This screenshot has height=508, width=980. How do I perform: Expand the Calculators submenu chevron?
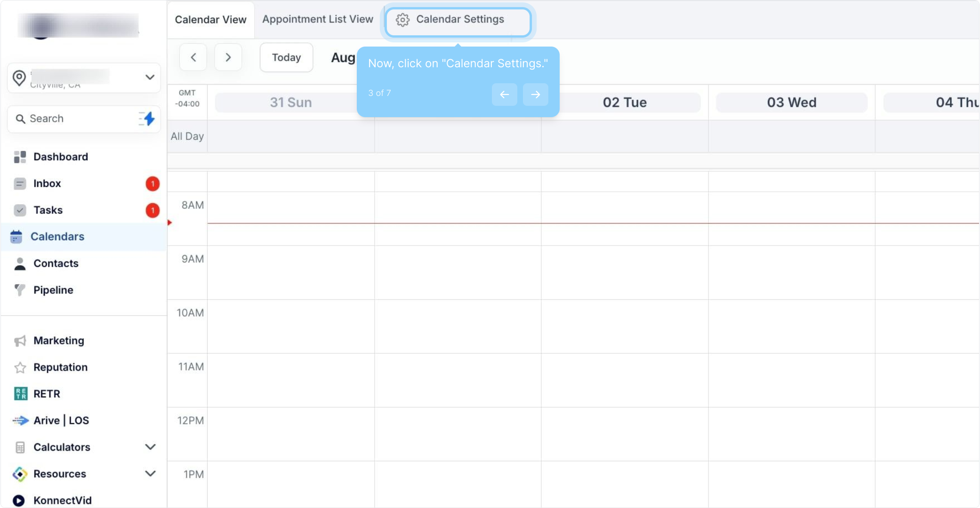[x=150, y=447]
